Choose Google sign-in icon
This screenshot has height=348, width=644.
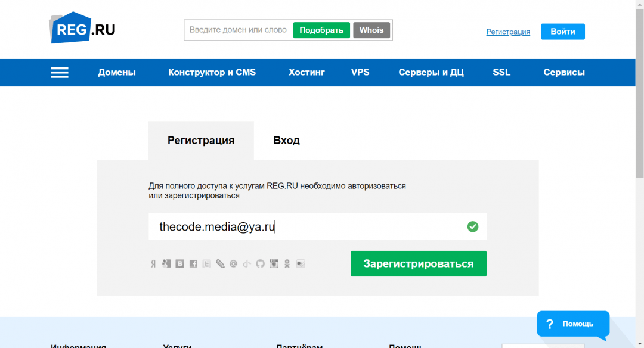(166, 264)
